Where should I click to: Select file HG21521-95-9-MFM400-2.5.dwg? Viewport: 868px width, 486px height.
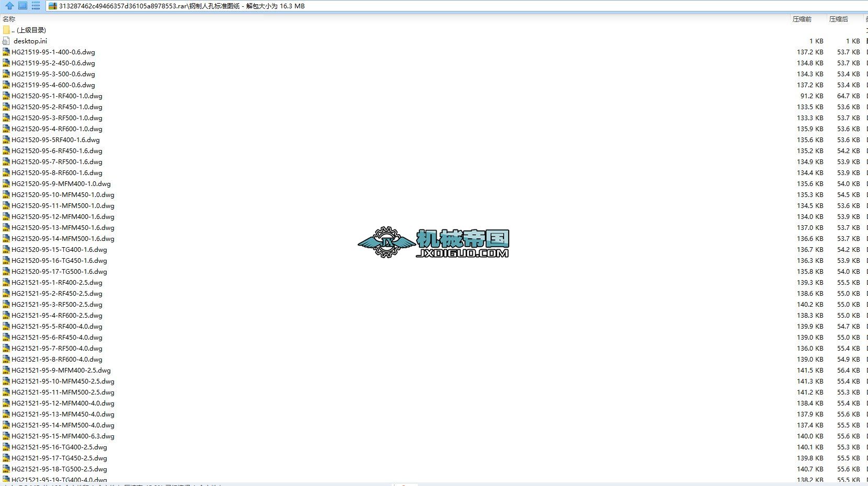pos(61,370)
